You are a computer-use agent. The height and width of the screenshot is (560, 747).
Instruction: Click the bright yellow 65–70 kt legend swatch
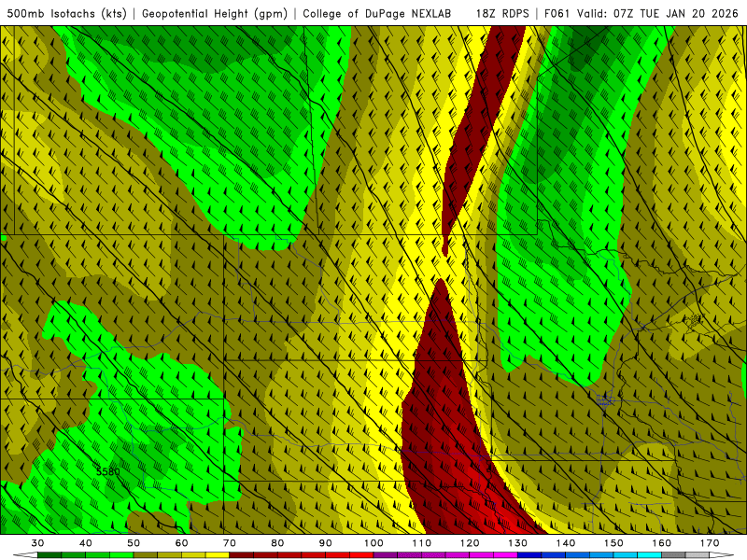click(218, 555)
